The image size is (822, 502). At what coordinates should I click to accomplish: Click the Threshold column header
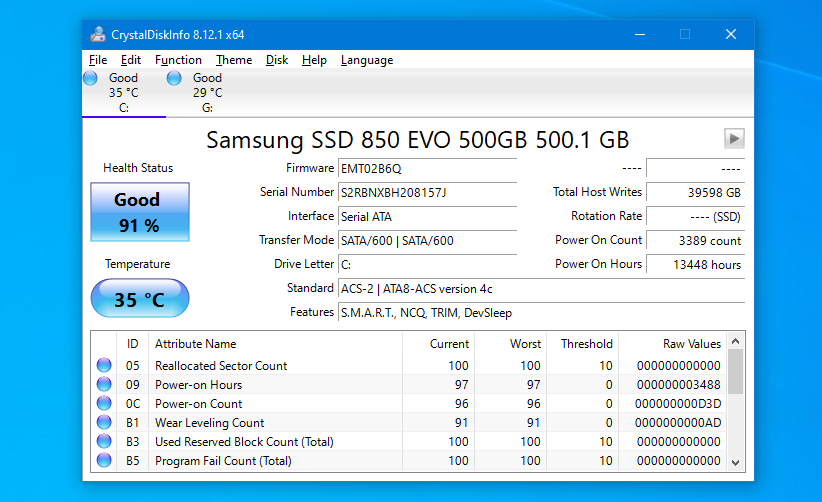583,344
